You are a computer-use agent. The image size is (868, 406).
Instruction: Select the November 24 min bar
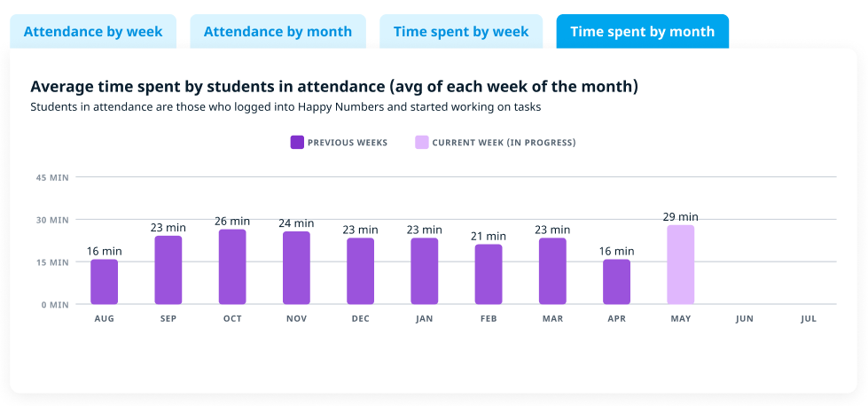click(x=296, y=268)
